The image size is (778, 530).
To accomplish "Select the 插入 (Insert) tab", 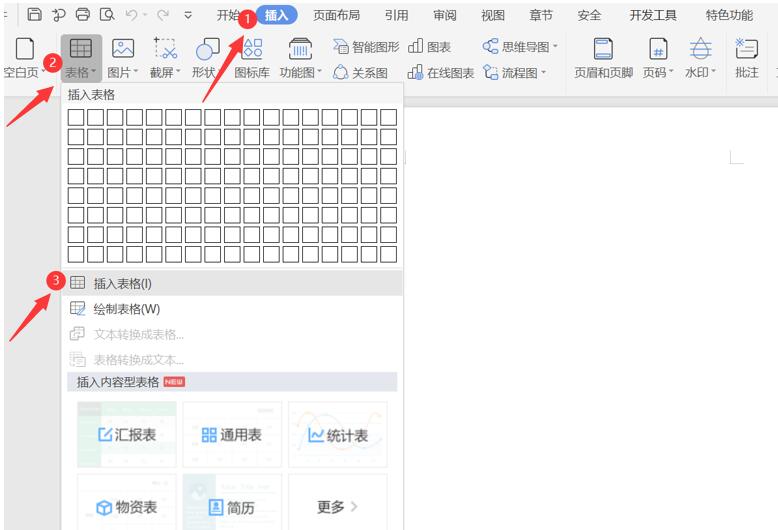I will point(276,15).
